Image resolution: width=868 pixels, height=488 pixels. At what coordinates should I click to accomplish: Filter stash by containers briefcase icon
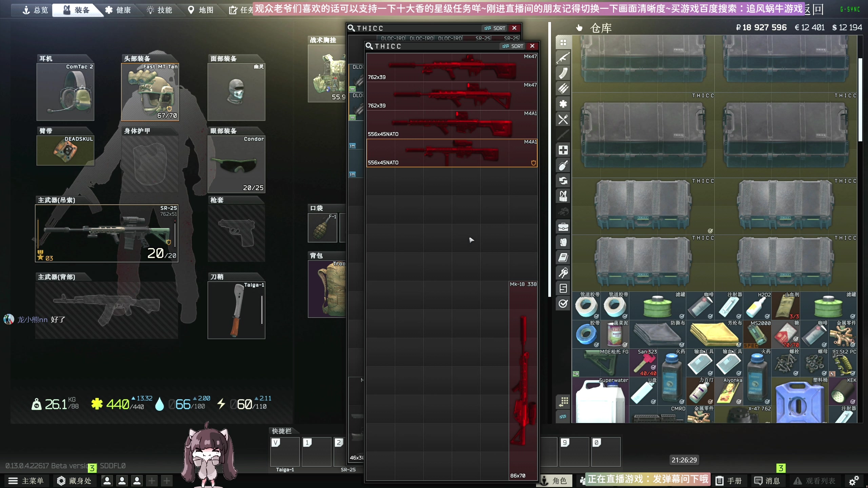coord(563,227)
